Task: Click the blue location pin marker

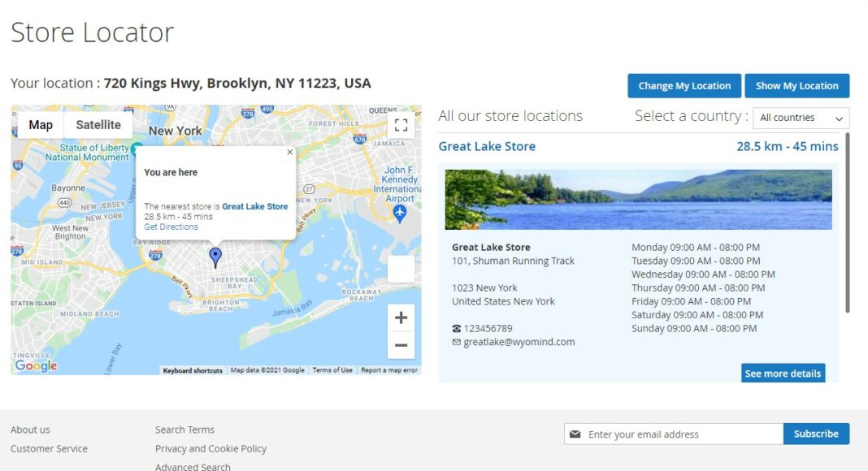Action: click(215, 257)
